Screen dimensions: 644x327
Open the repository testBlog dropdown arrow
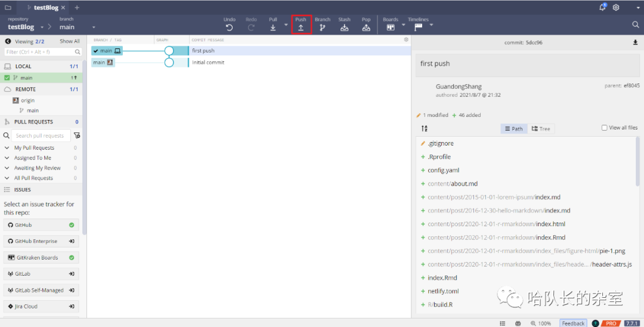42,27
